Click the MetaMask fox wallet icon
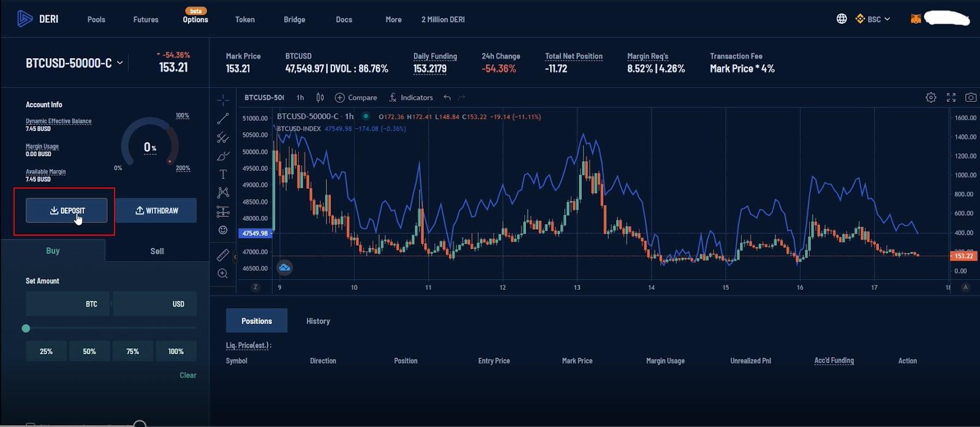The image size is (980, 427). point(916,19)
